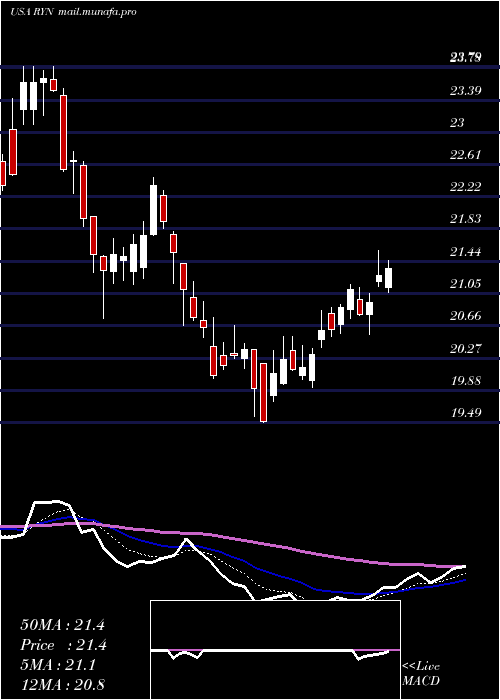Screen dimensions: 500x700
Task: Click the 'USA RYN mail.munafa.pro' title text
Action: tap(73, 12)
